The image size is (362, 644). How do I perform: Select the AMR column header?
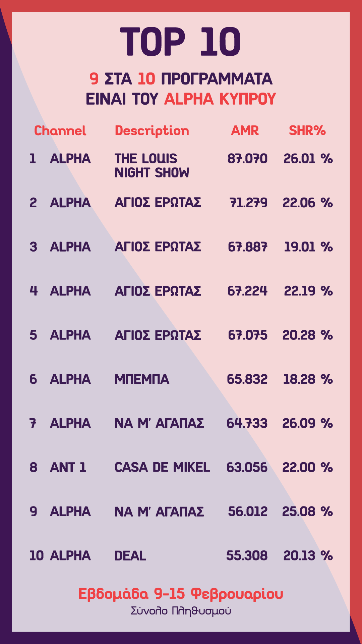[245, 131]
